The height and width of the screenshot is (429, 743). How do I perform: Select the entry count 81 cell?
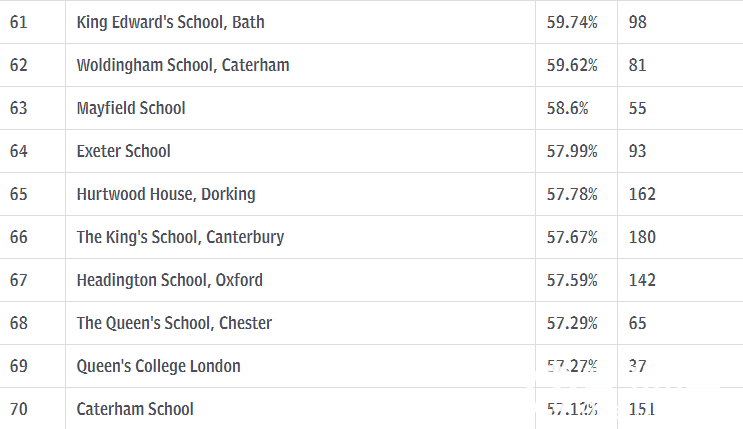click(x=680, y=65)
